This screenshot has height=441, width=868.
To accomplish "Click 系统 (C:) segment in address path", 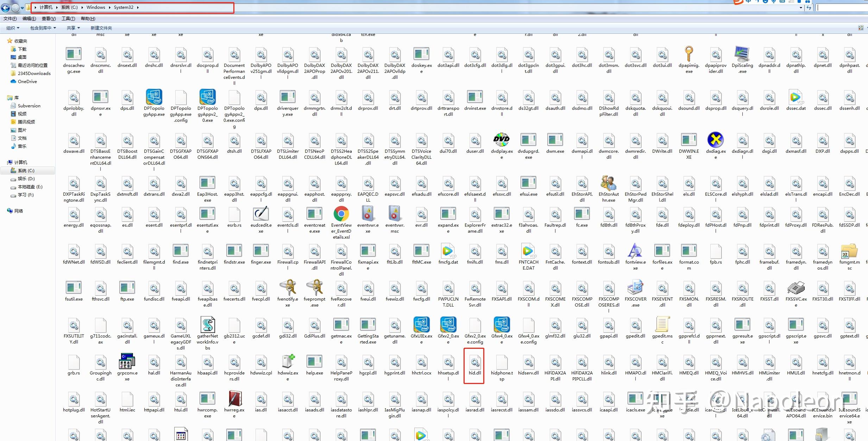I will 69,7.
